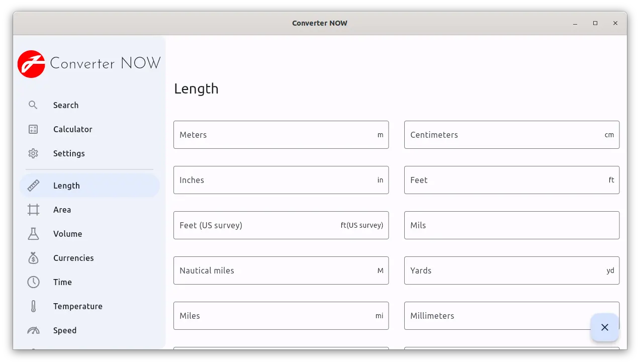
Task: Click the Area frame icon
Action: [x=33, y=210]
